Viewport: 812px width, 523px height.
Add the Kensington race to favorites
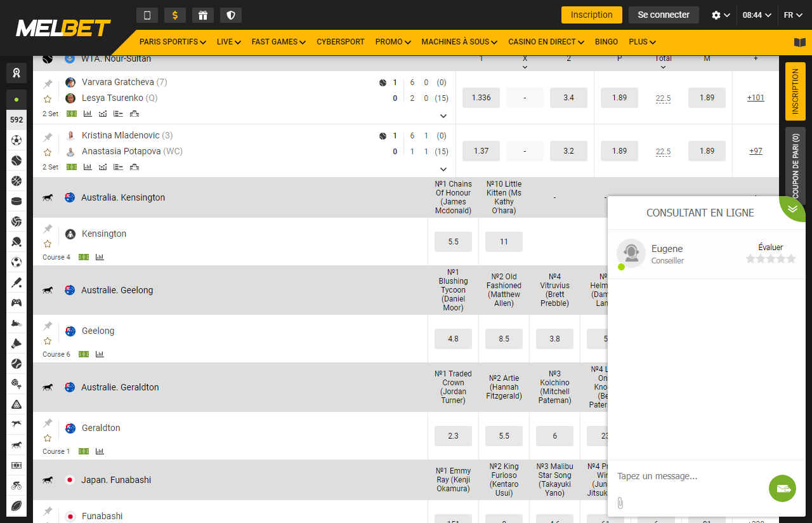tap(48, 244)
